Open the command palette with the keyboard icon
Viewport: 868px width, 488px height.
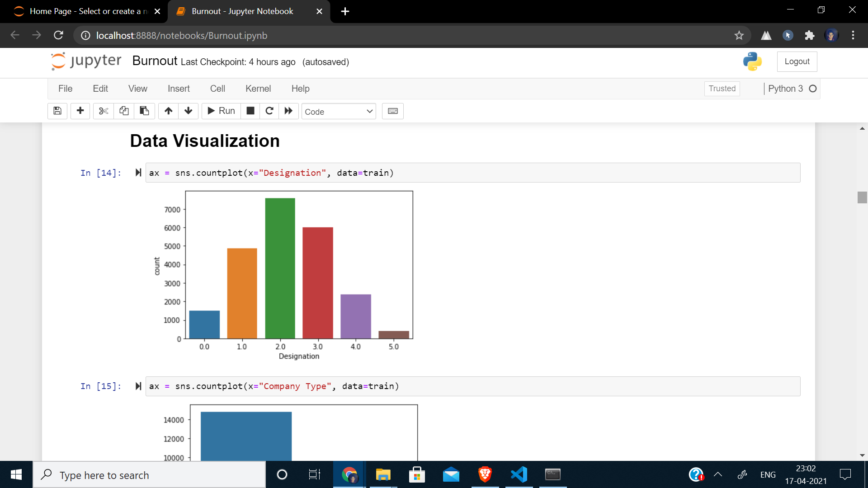[392, 111]
